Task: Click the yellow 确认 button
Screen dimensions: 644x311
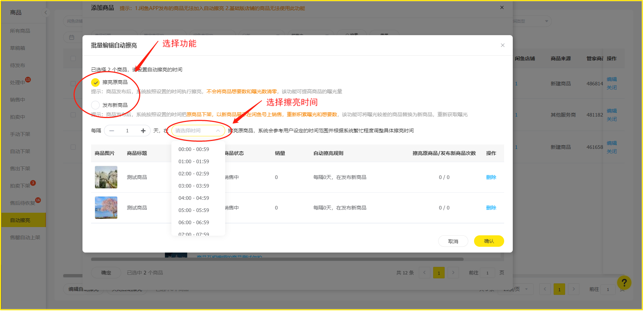Action: pyautogui.click(x=489, y=241)
